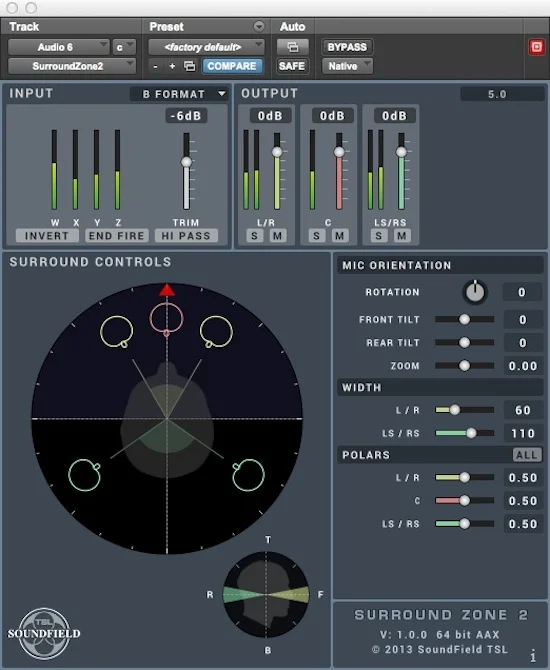This screenshot has height=670, width=550.
Task: Click the preset copy settings icon
Action: click(189, 66)
